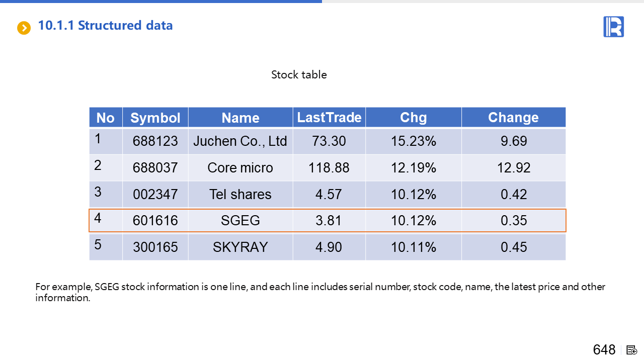The image size is (644, 362).
Task: Click the 'LastTrade' column header
Action: tap(329, 118)
